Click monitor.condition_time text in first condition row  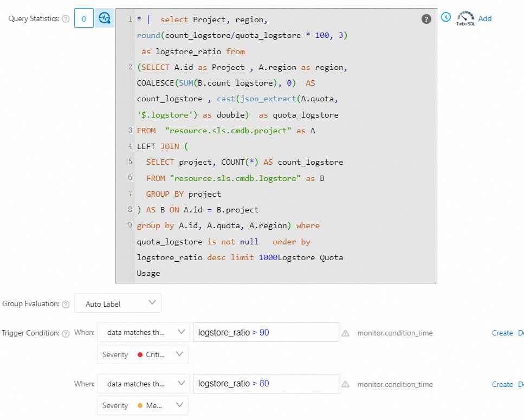[x=395, y=333]
